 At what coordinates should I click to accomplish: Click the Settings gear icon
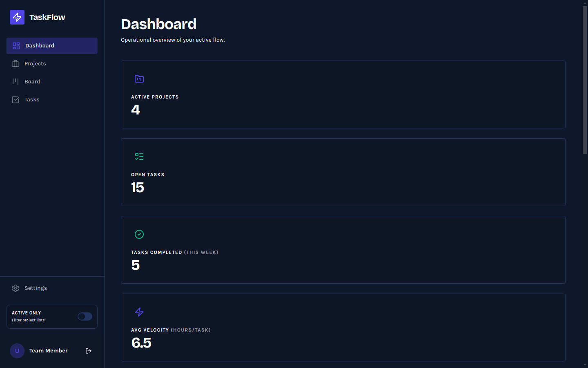[x=16, y=288]
